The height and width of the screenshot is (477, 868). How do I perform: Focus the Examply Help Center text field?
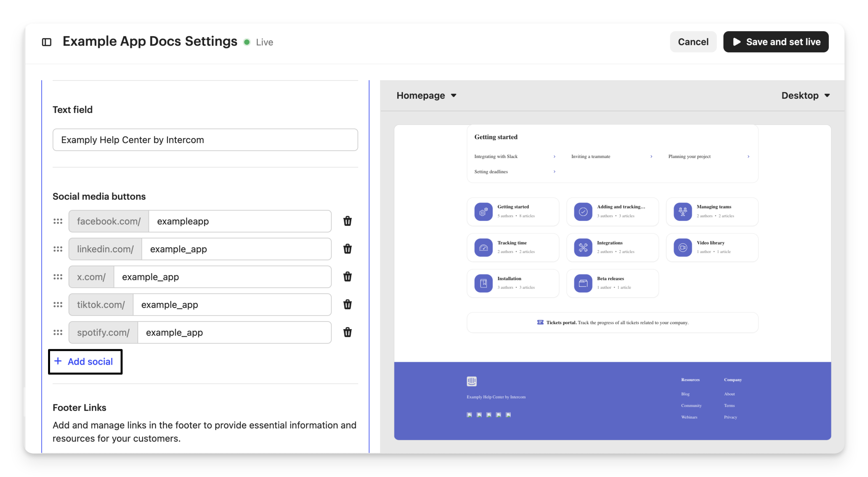click(205, 140)
